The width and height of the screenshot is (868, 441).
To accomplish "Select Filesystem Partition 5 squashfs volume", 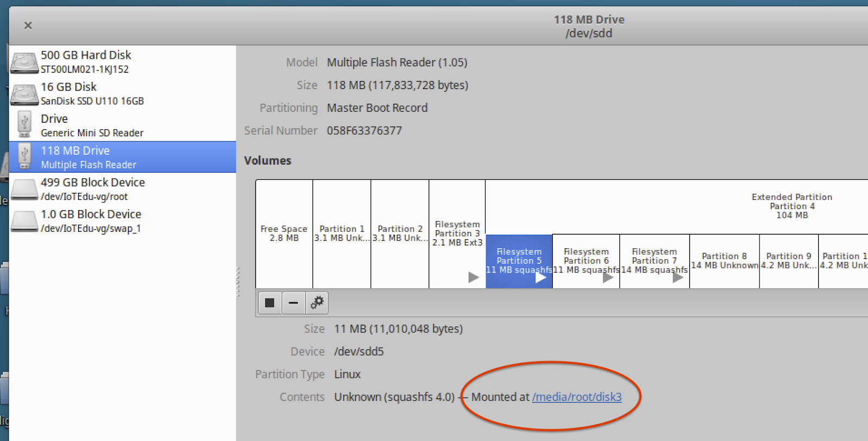I will click(519, 261).
